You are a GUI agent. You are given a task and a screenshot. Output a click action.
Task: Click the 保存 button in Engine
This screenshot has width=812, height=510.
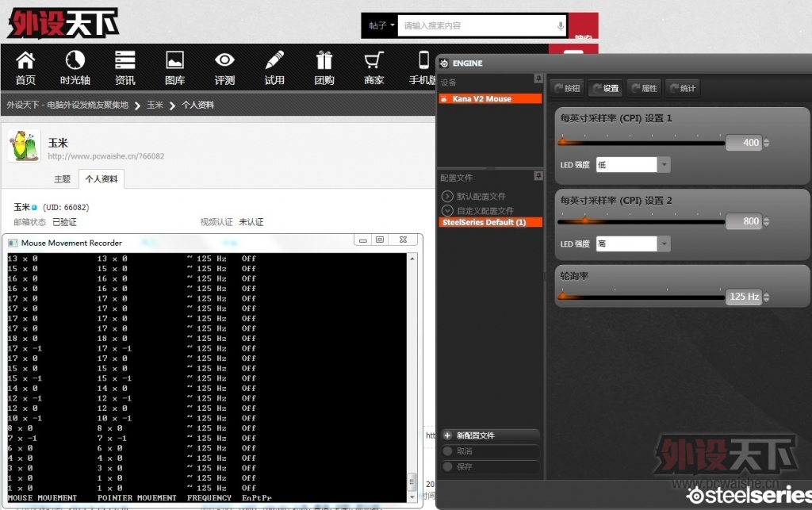click(490, 466)
